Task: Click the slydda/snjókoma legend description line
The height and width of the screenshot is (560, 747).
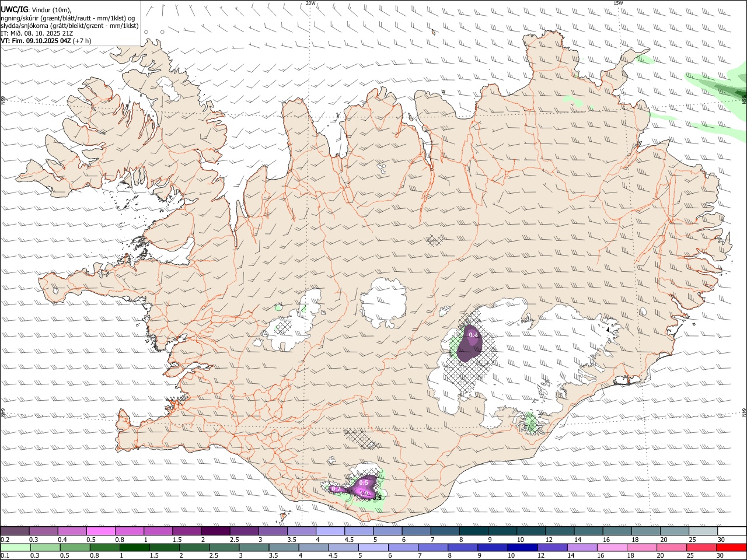Action: point(70,26)
